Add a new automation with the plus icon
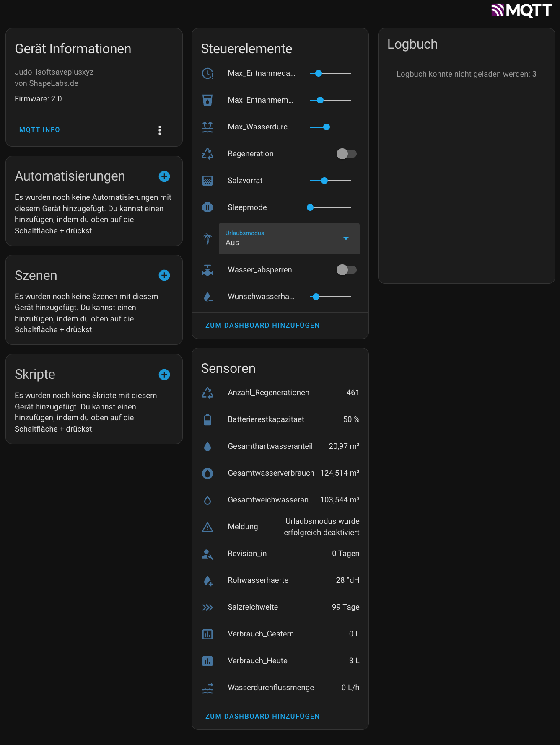560x745 pixels. (164, 176)
